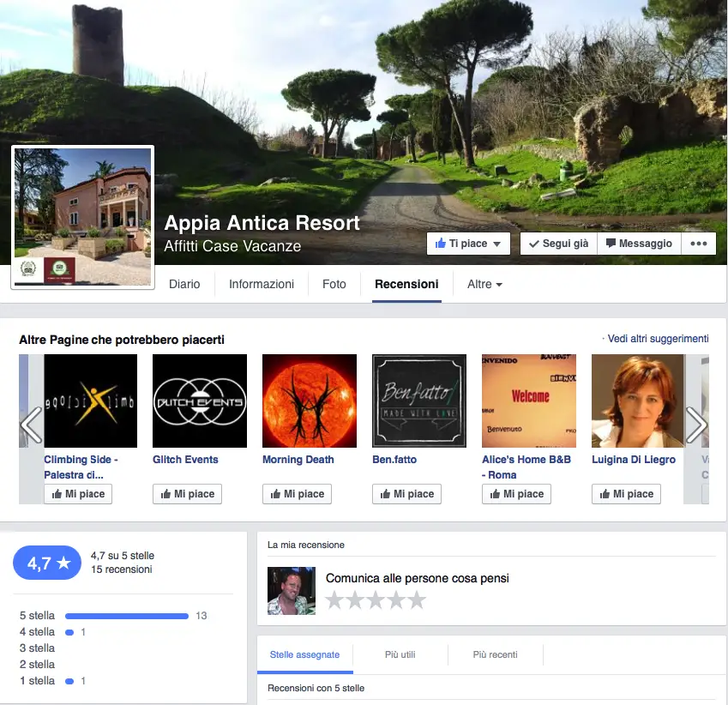Like Alice's Home B&B with Mi piace
Viewport: 728px width, 705px height.
click(x=516, y=494)
